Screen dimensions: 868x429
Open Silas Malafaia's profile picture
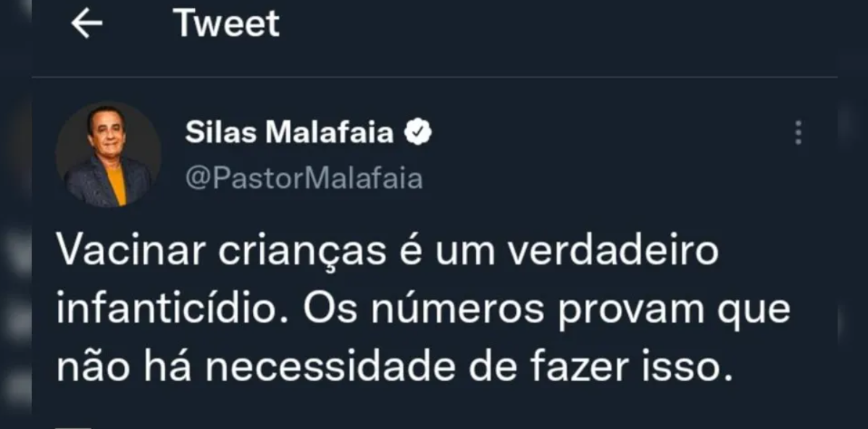pyautogui.click(x=108, y=154)
